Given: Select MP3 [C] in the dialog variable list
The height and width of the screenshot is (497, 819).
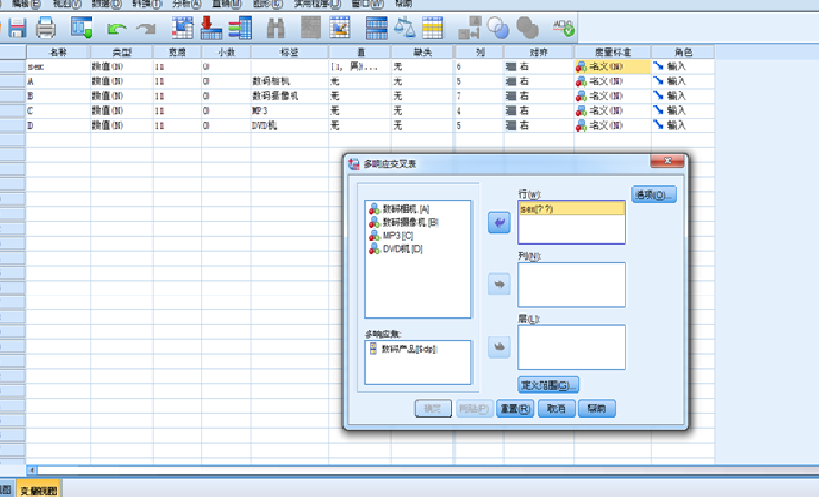Looking at the screenshot, I should (x=391, y=235).
